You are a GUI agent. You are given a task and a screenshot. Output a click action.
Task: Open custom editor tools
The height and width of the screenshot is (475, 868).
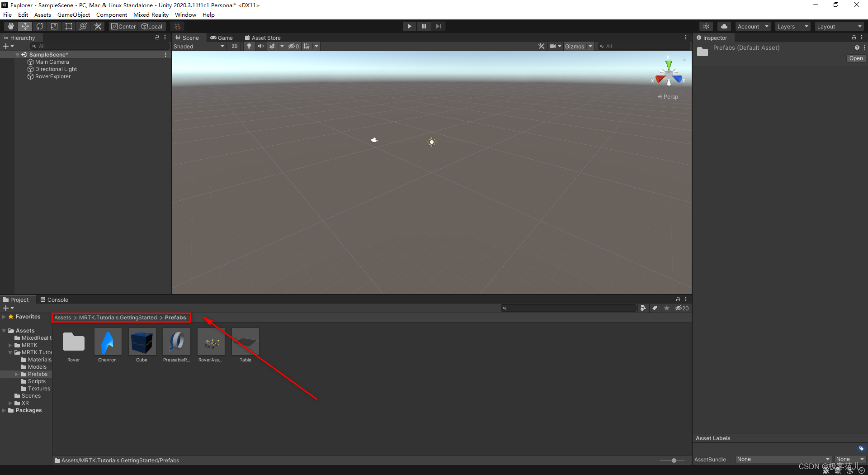click(x=98, y=26)
